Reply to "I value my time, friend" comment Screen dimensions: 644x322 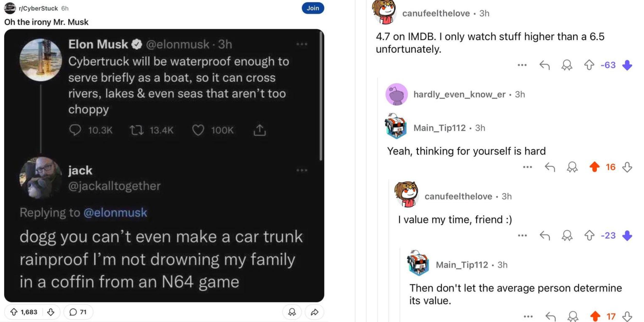545,235
